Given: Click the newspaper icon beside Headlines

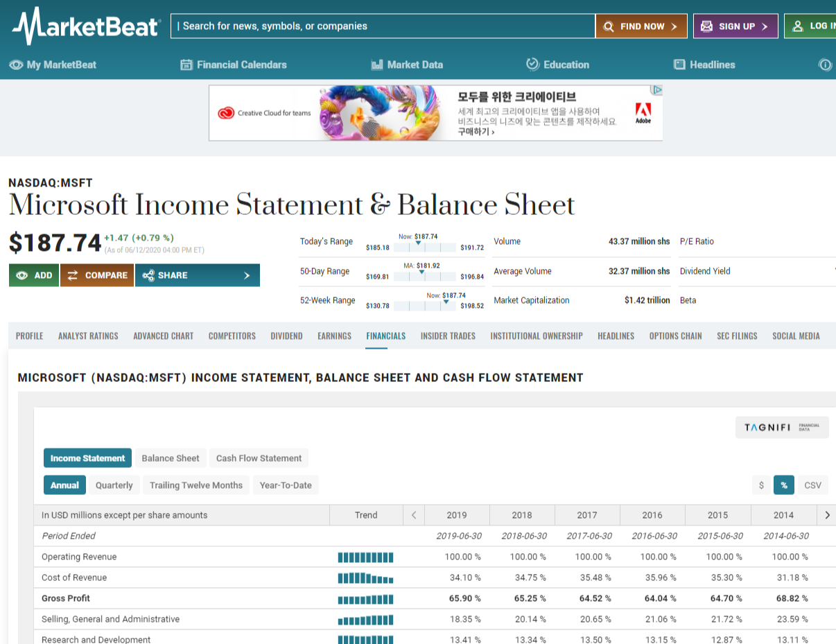Looking at the screenshot, I should (x=679, y=64).
